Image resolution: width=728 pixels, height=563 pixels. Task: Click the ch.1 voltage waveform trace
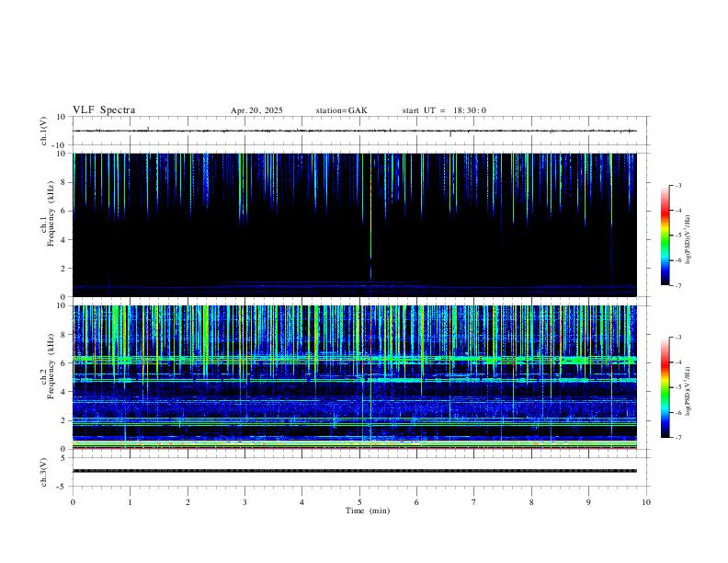click(x=355, y=131)
